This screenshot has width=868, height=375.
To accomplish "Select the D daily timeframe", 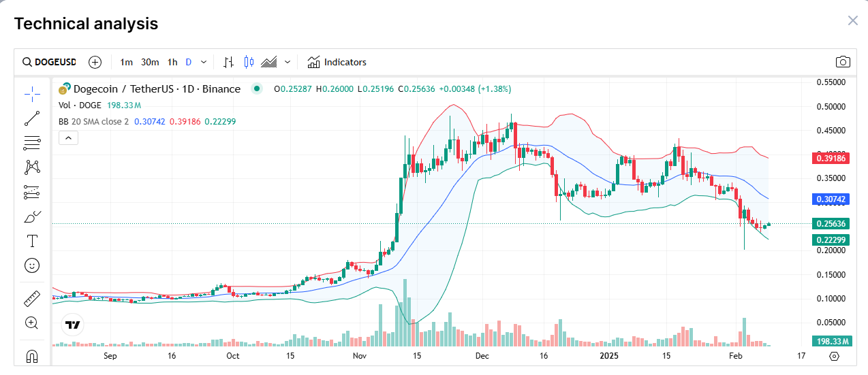I will [189, 62].
